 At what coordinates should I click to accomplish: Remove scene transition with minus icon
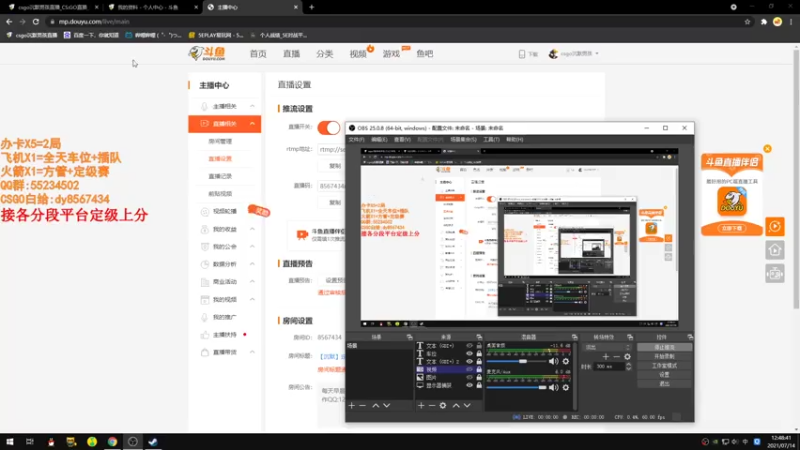[x=616, y=357]
